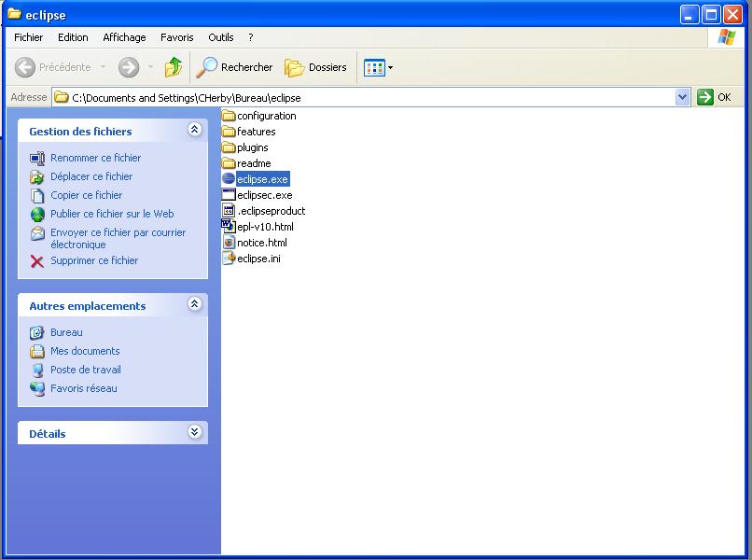This screenshot has width=752, height=560.
Task: Go to Mes documents
Action: pos(85,351)
